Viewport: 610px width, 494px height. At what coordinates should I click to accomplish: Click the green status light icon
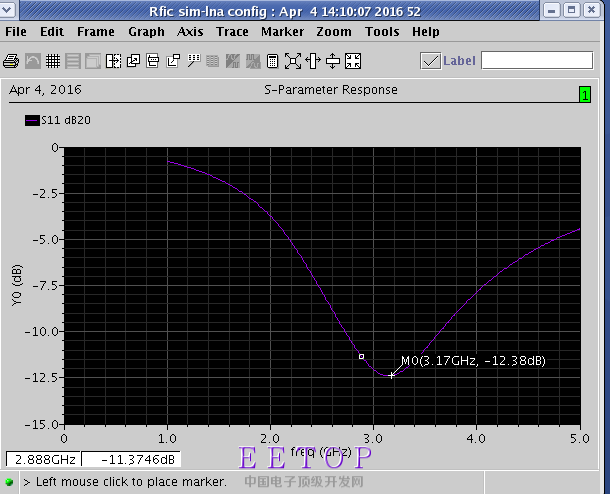point(9,482)
